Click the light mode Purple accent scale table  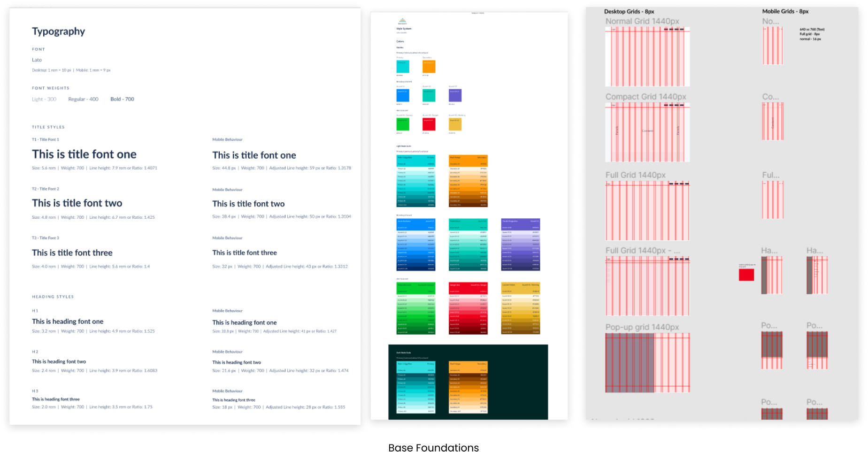tap(520, 245)
